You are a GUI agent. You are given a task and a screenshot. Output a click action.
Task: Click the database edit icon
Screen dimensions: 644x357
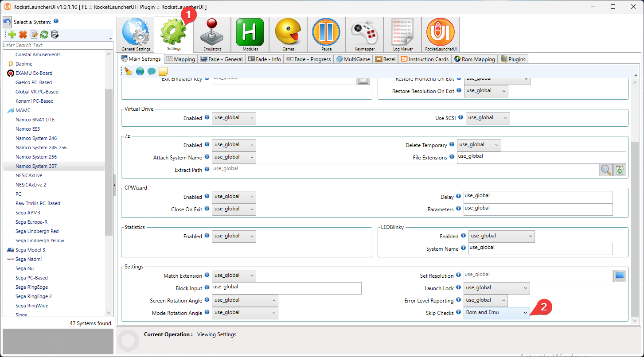click(55, 35)
